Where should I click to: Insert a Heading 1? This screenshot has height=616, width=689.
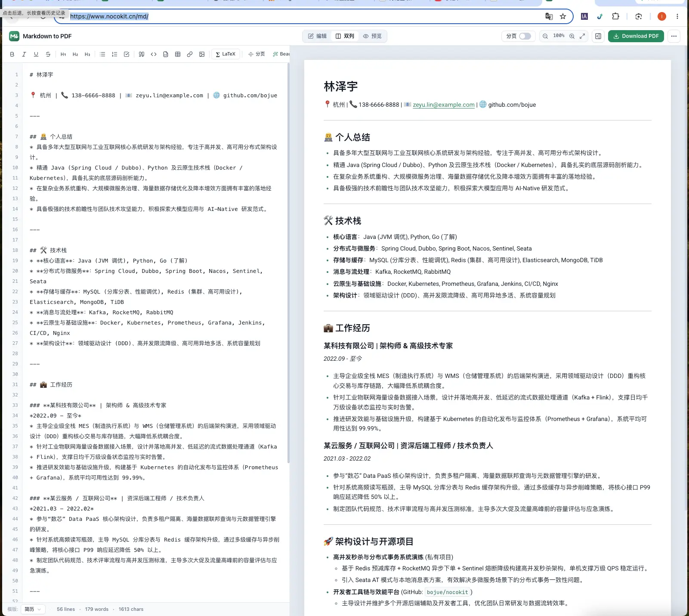click(x=63, y=54)
